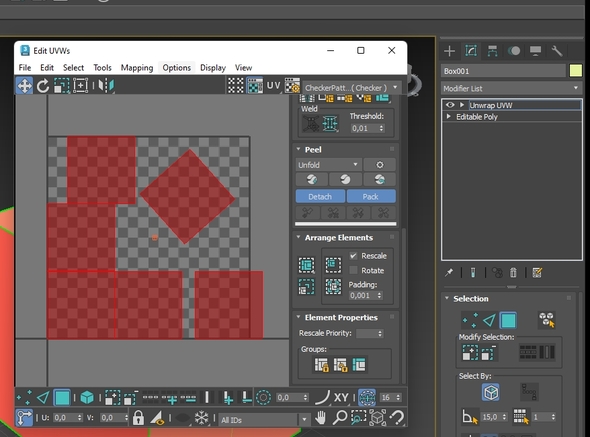The width and height of the screenshot is (590, 437).
Task: Select the Move tool in Edit UVWs toolbar
Action: click(24, 86)
